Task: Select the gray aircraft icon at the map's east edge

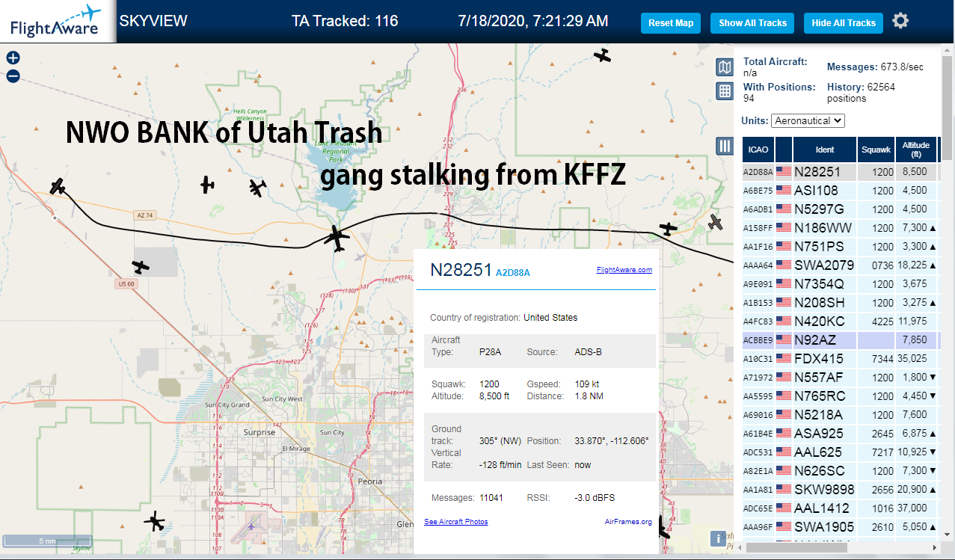Action: pos(716,222)
